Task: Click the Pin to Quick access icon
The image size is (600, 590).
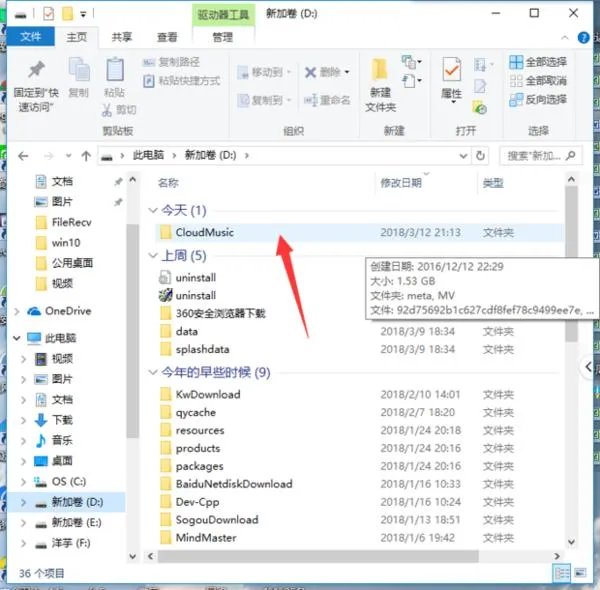Action: point(36,70)
